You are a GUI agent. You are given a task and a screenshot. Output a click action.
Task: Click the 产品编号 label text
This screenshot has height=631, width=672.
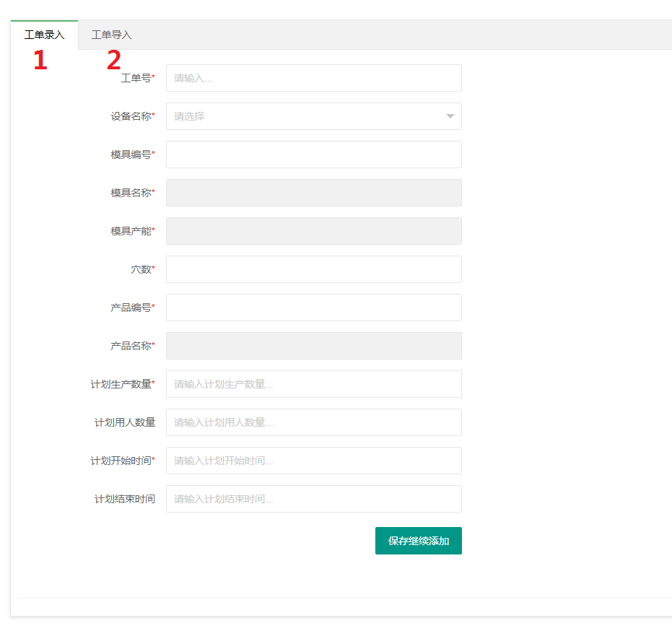131,308
